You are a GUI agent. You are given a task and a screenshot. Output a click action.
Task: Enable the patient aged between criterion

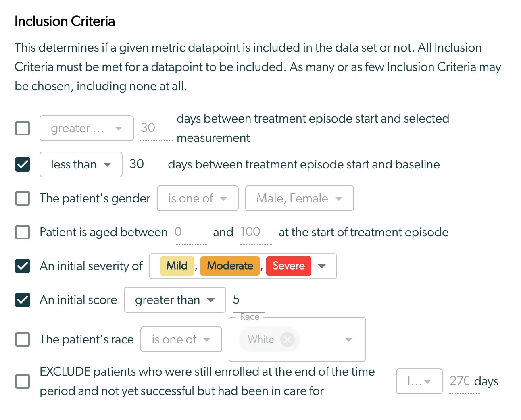[x=22, y=232]
